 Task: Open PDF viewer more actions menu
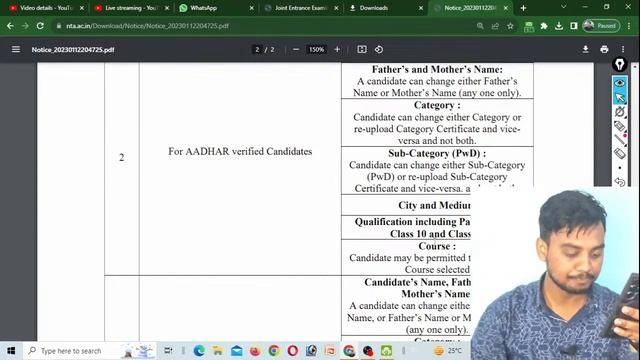pos(623,49)
